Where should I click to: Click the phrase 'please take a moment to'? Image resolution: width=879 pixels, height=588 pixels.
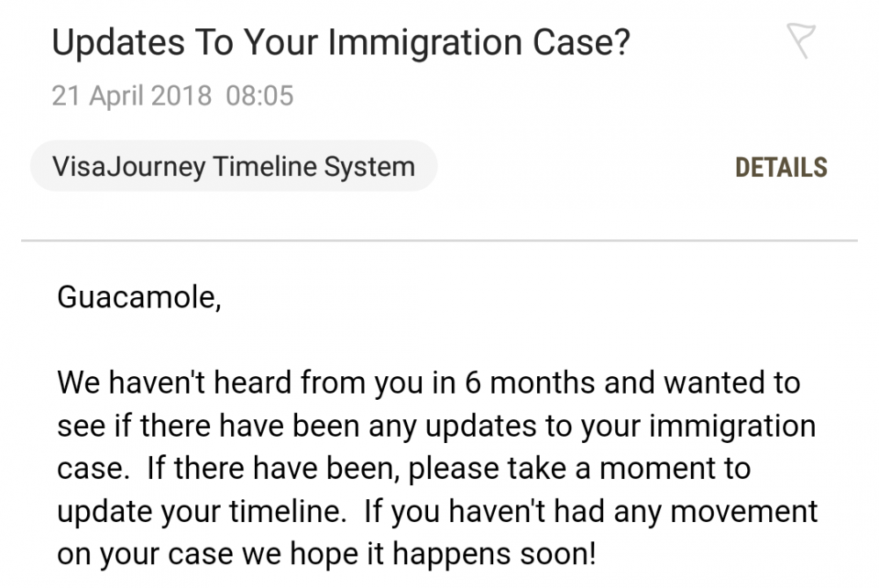[579, 468]
